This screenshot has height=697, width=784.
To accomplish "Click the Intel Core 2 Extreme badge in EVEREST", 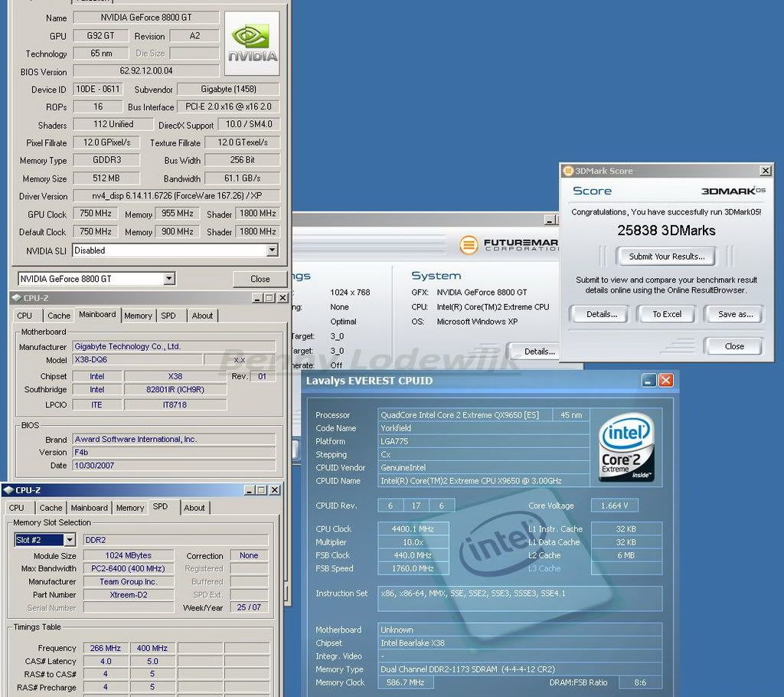I will pyautogui.click(x=627, y=447).
